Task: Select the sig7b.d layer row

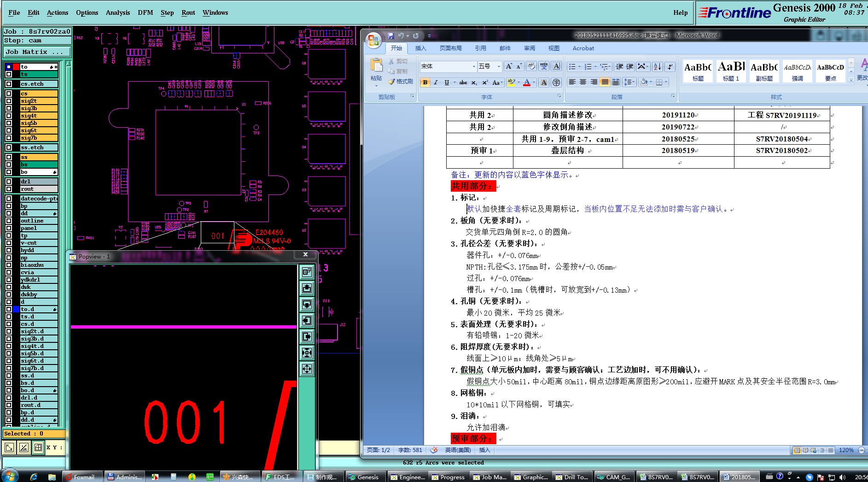Action: coord(39,368)
